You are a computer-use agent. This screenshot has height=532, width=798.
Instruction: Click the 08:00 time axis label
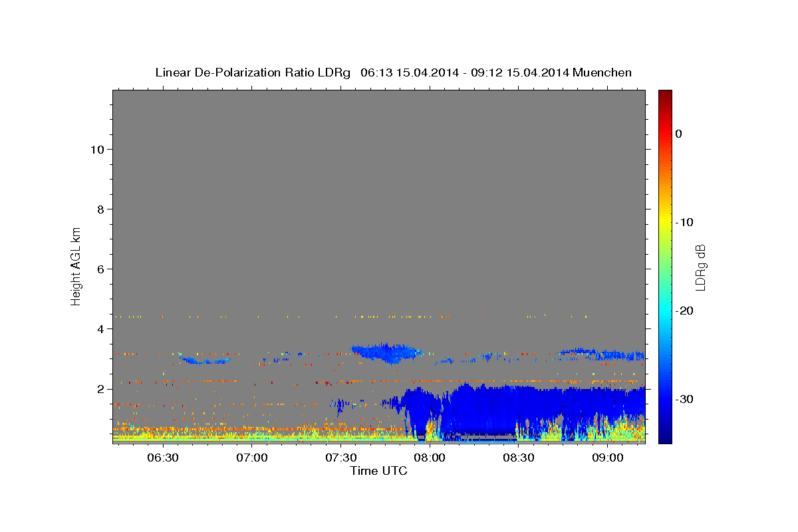click(430, 458)
